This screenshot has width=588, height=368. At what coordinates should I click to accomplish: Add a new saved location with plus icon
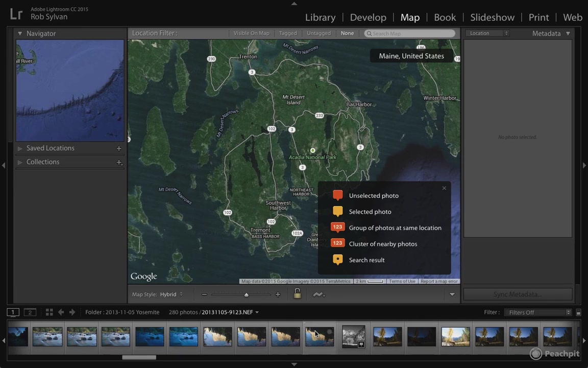[119, 148]
